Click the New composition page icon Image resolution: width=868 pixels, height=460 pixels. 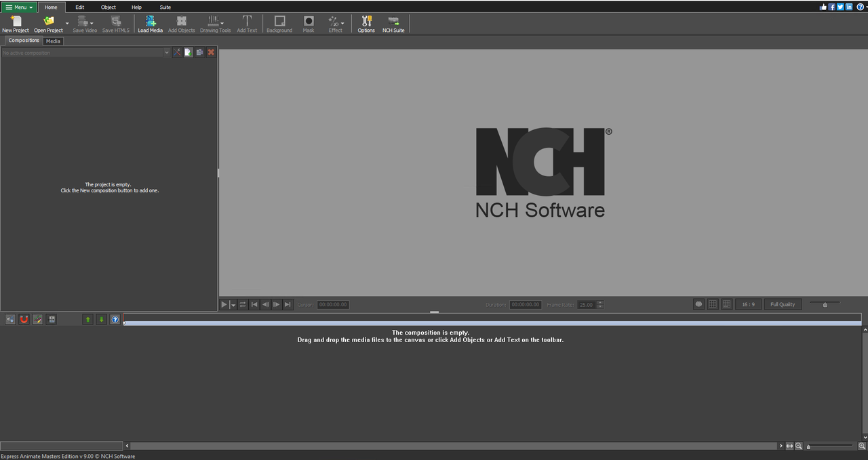[x=189, y=52]
